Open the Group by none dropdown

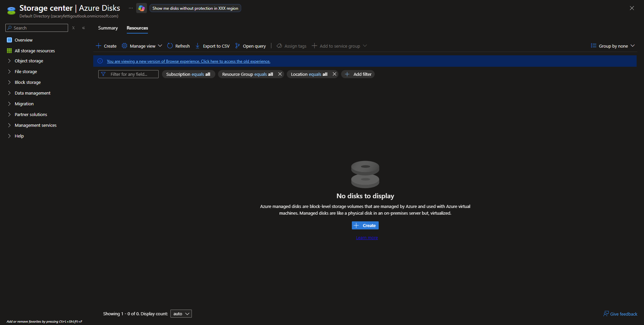(613, 46)
